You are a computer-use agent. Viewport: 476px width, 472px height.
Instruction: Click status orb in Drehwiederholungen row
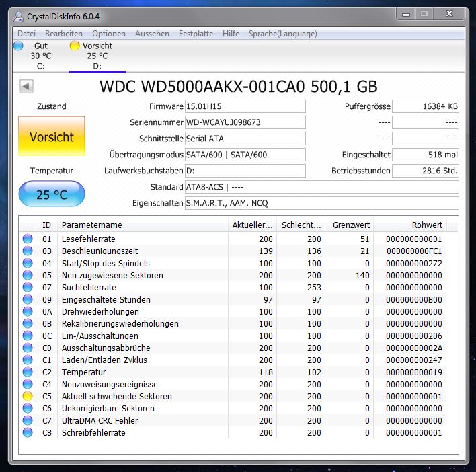point(28,311)
